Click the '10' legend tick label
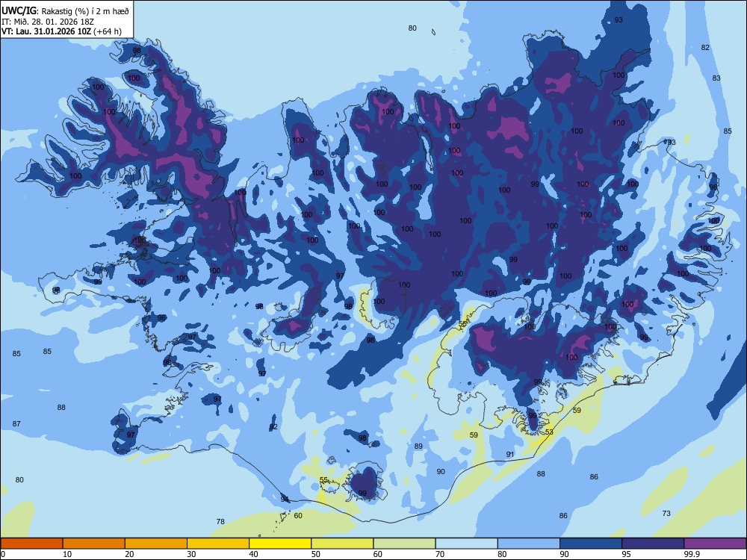 tap(67, 554)
